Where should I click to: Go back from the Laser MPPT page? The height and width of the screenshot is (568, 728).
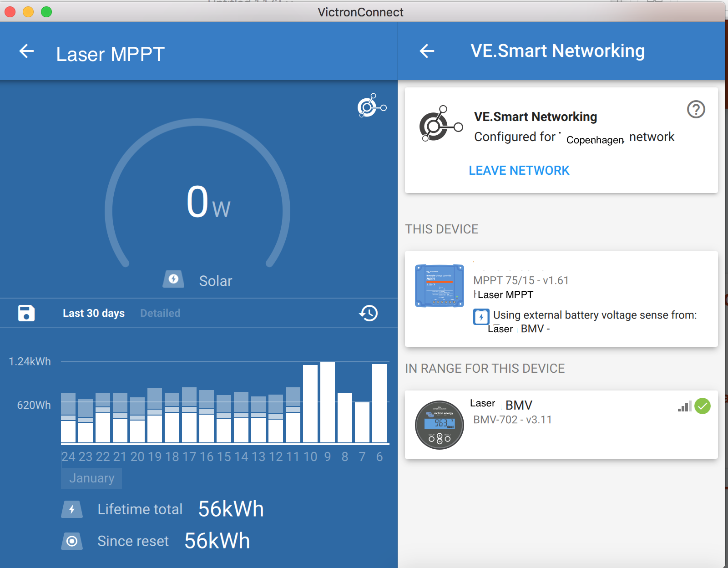tap(27, 51)
